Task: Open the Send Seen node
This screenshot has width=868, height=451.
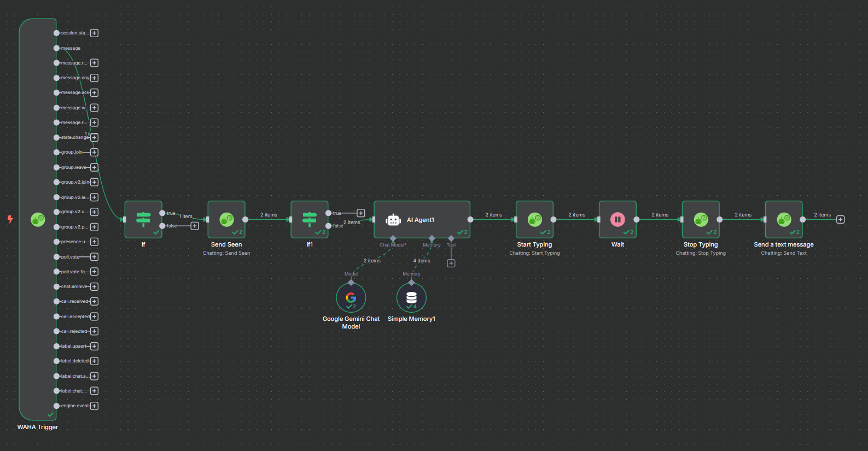Action: click(226, 220)
